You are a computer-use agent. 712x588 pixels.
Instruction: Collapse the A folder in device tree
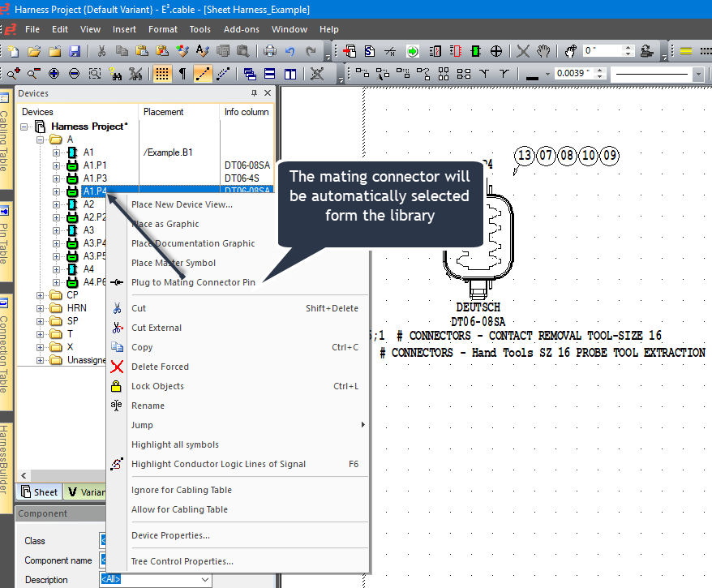tap(41, 139)
